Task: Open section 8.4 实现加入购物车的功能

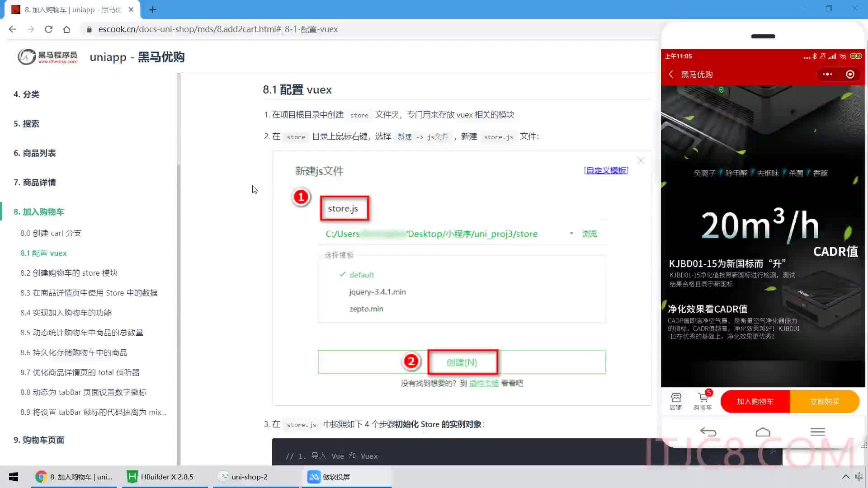Action: (66, 313)
